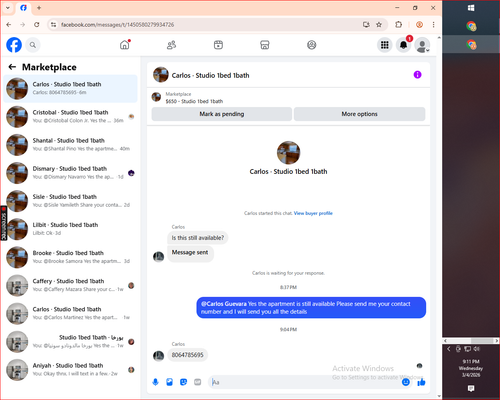Screen dimensions: 500x400
Task: Open Brooke - Studio 1bed 1bath conversation
Action: pyautogui.click(x=70, y=257)
